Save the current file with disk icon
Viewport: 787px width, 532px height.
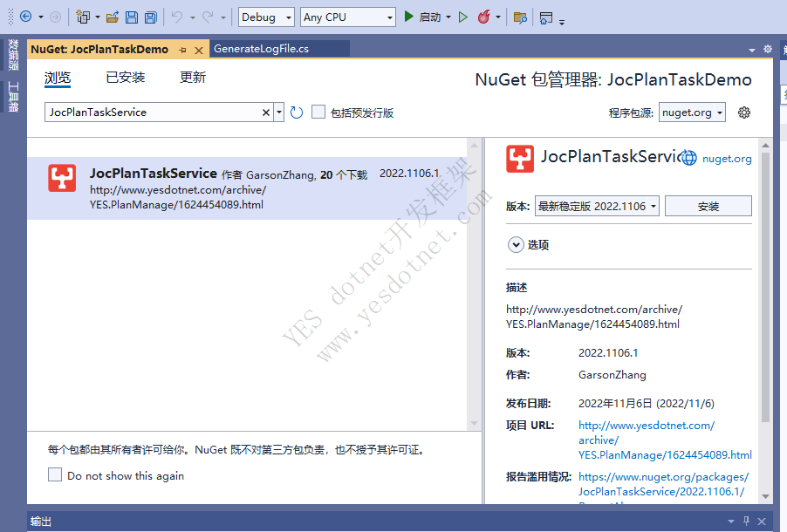coord(132,17)
